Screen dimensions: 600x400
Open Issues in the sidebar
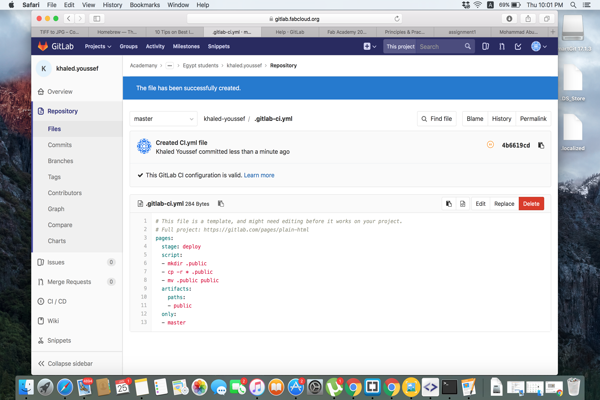56,262
